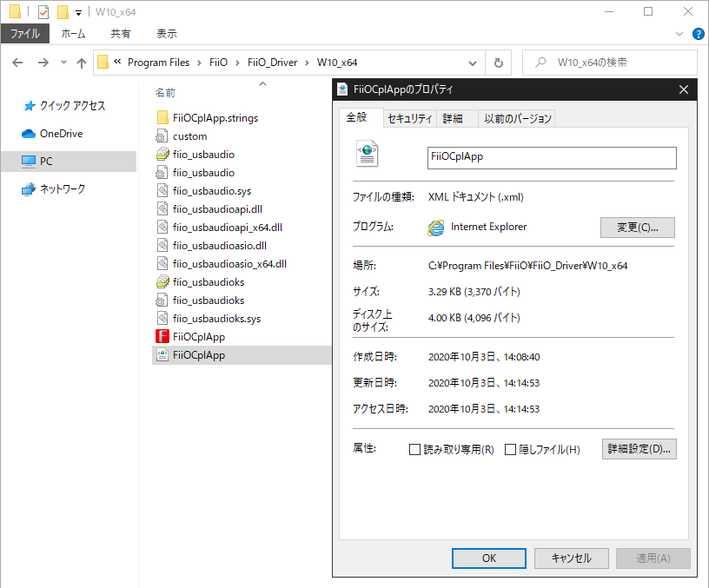Close the FiiOCplApp properties dialog
This screenshot has height=588, width=709.
click(x=684, y=89)
